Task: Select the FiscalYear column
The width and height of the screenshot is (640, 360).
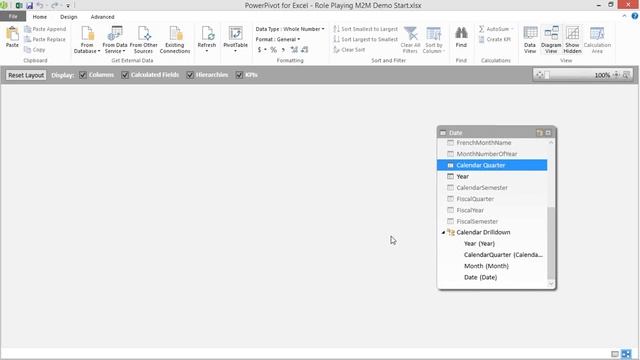Action: click(492, 210)
